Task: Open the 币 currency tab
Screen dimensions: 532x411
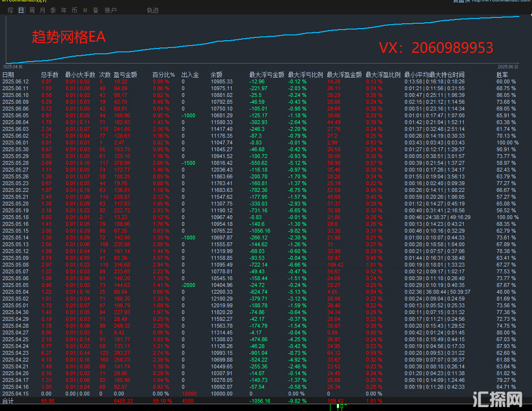Action: point(74,10)
